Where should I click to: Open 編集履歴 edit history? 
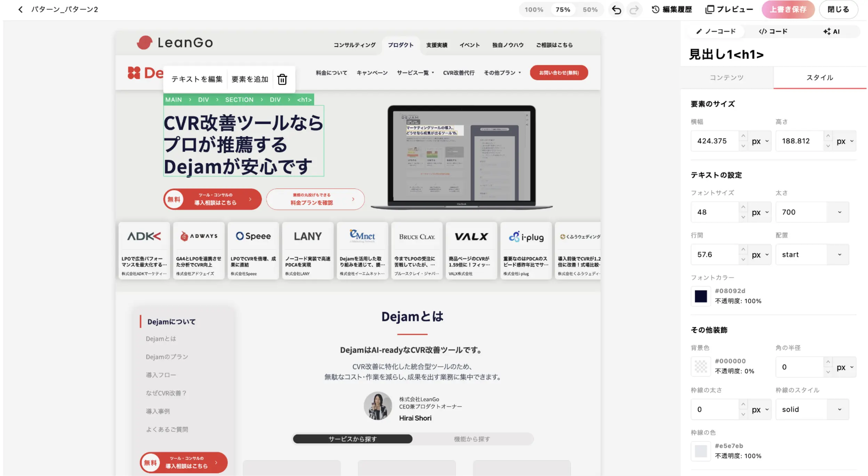click(672, 9)
